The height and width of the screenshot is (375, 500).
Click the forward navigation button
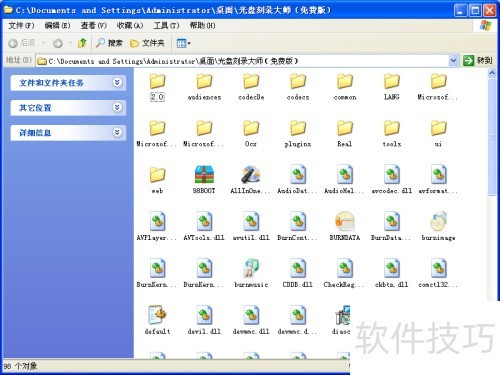(x=58, y=43)
